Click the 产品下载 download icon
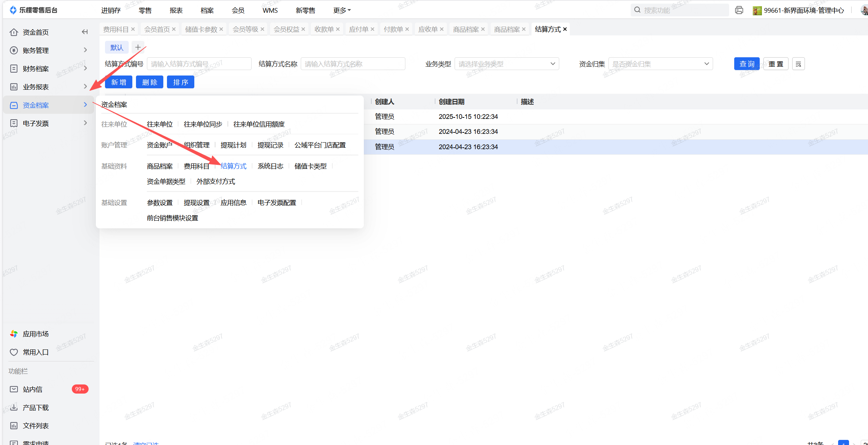 (14, 407)
